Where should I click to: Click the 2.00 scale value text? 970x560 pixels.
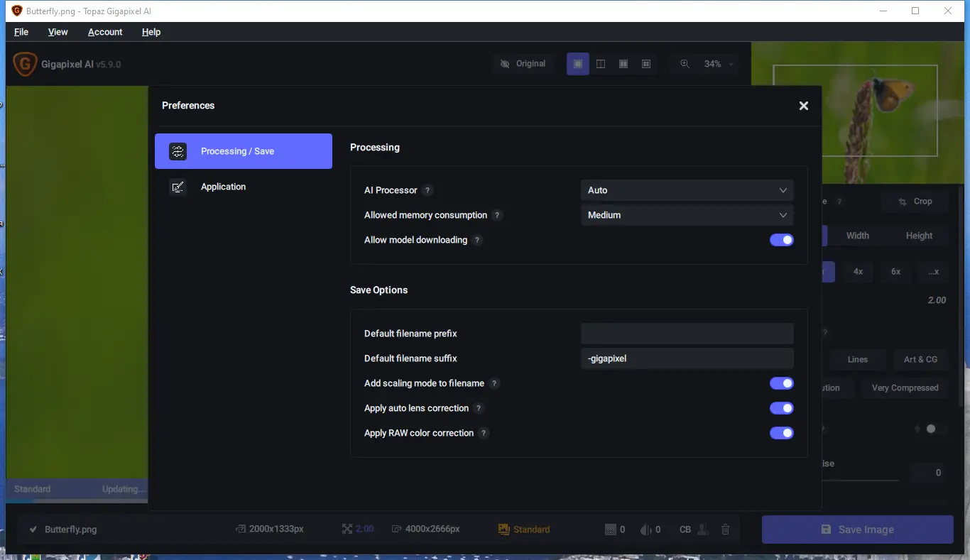[x=364, y=529]
